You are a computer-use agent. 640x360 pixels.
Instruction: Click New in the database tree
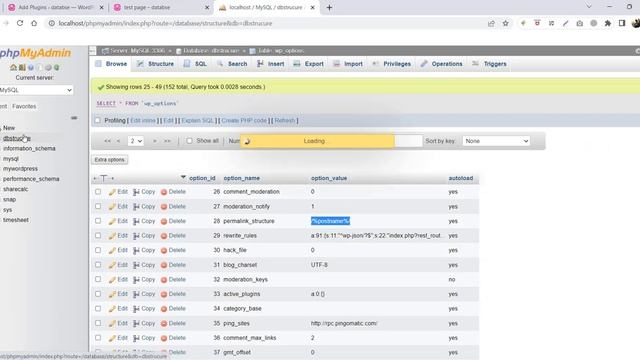(x=9, y=128)
